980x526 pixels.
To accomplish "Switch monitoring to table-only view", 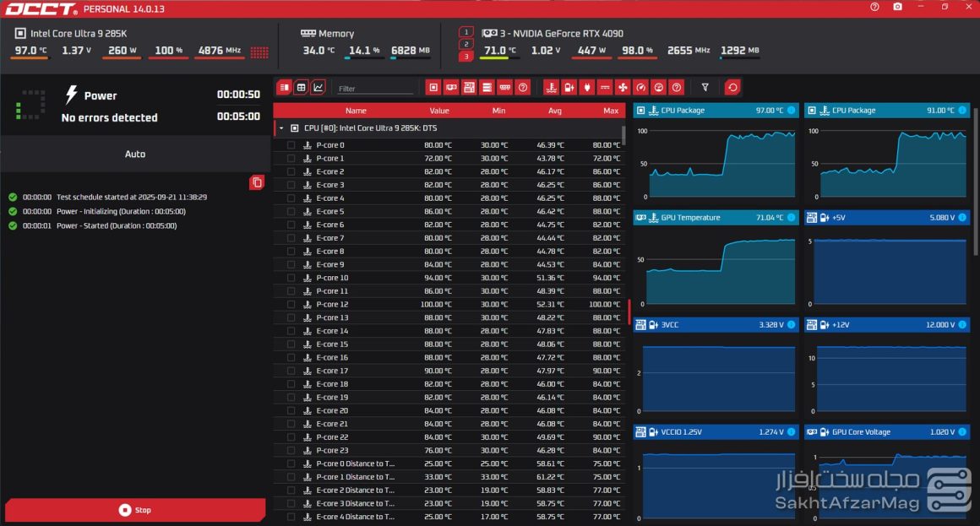I will [302, 88].
